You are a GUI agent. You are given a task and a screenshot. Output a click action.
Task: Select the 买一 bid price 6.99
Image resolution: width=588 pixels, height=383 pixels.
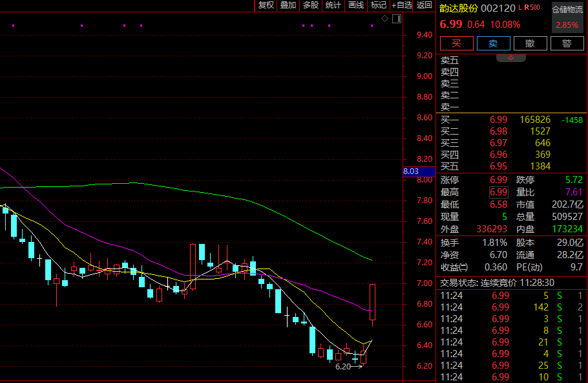[x=498, y=120]
